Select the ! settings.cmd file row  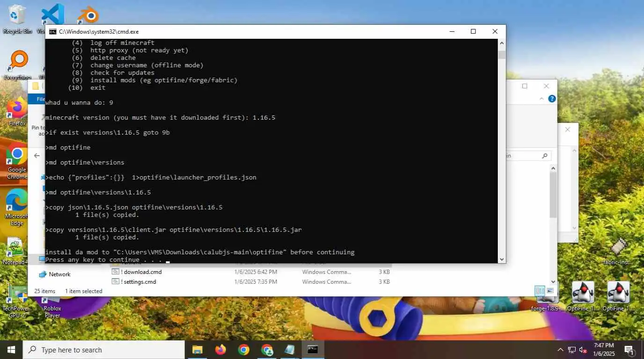pyautogui.click(x=250, y=281)
